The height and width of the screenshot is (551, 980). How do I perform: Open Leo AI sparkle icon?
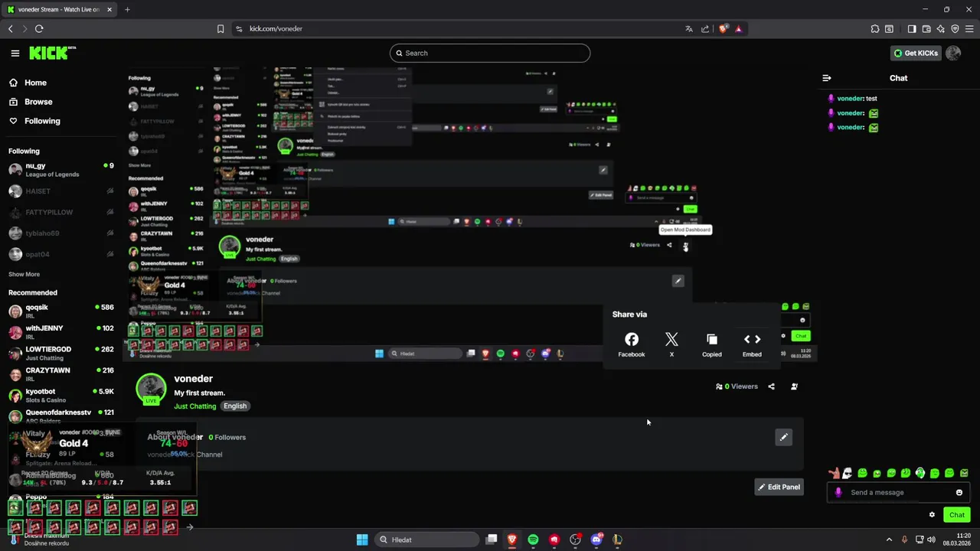[941, 28]
